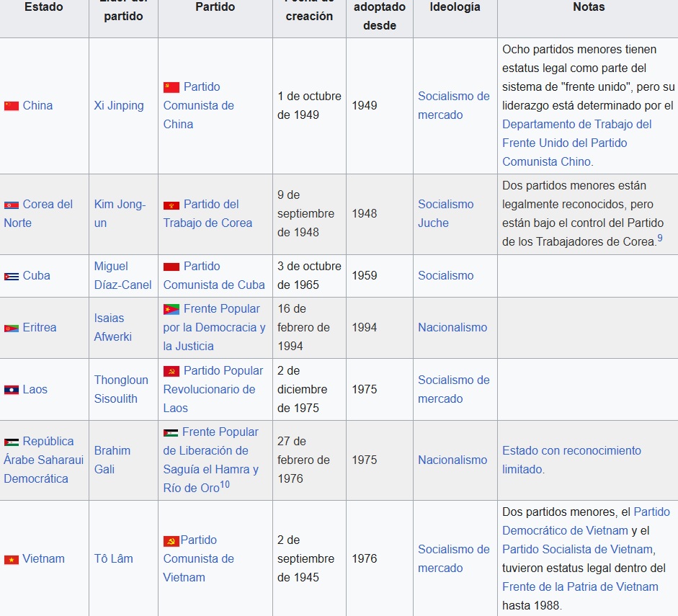Screen dimensions: 678x616
Task: Click the Sahrawi Republic flag in Estado column
Action: click(x=12, y=442)
